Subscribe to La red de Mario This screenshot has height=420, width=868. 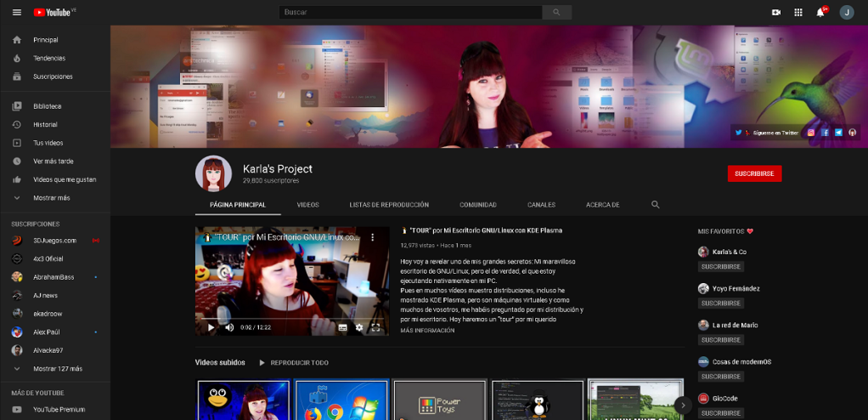[x=721, y=340]
